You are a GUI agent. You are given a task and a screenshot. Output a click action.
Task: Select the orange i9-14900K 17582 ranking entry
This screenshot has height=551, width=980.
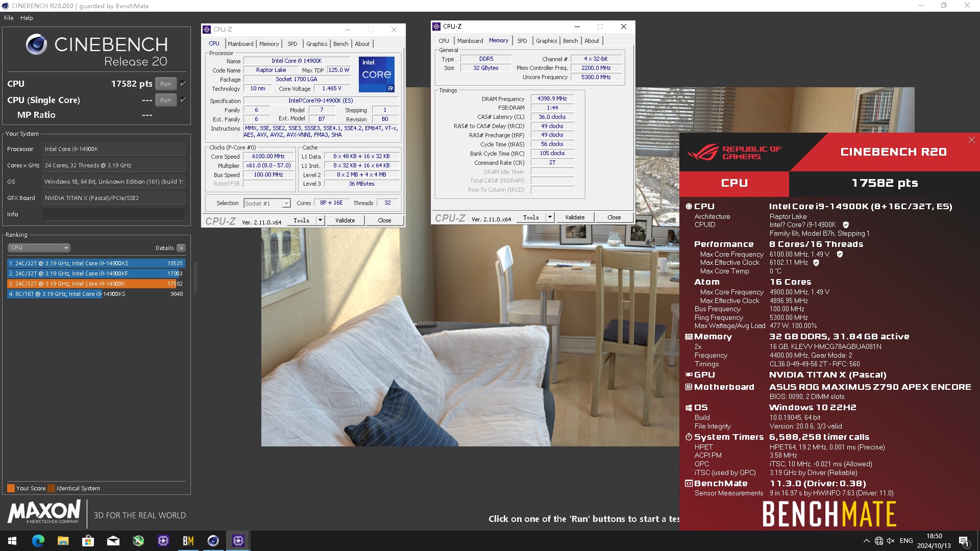click(x=96, y=284)
